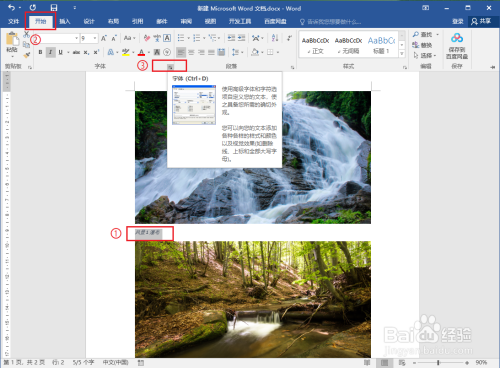500x368 pixels.
Task: Expand the bullets list dropdown arrow
Action: 188,38
